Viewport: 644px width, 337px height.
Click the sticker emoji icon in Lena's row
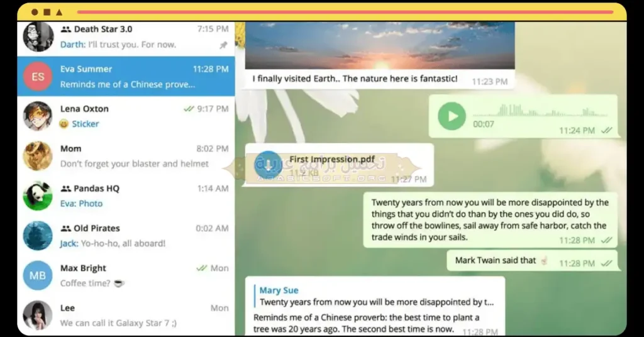64,124
